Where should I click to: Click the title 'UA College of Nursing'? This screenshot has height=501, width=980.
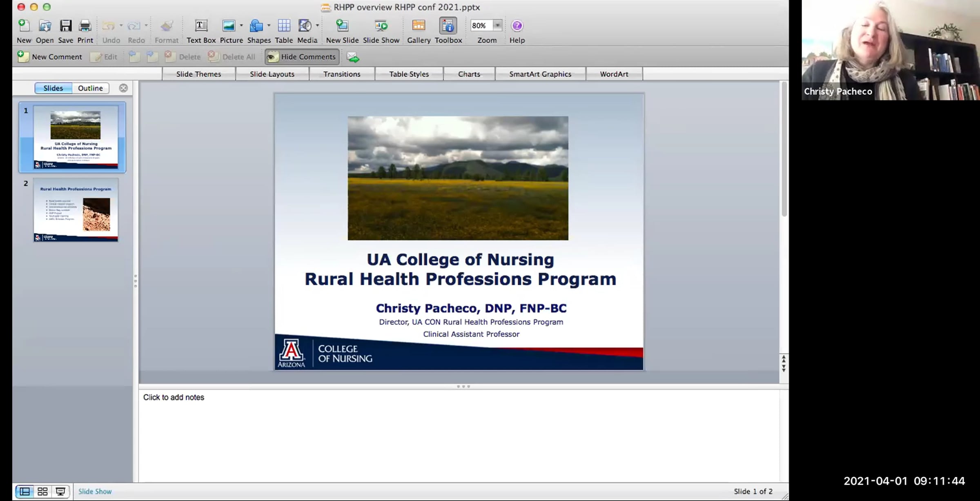pyautogui.click(x=460, y=260)
